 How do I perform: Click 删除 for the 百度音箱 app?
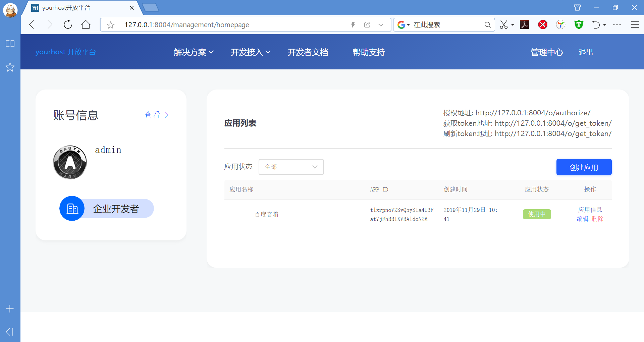click(597, 219)
